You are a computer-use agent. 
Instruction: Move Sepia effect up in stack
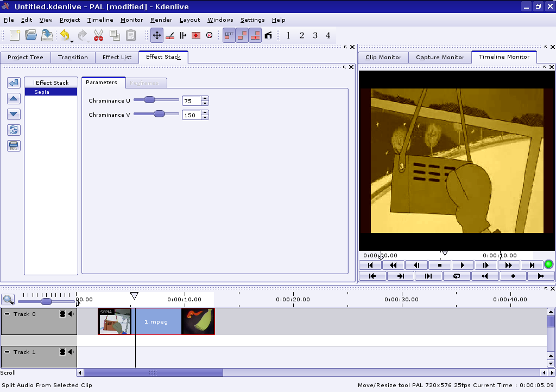[14, 99]
